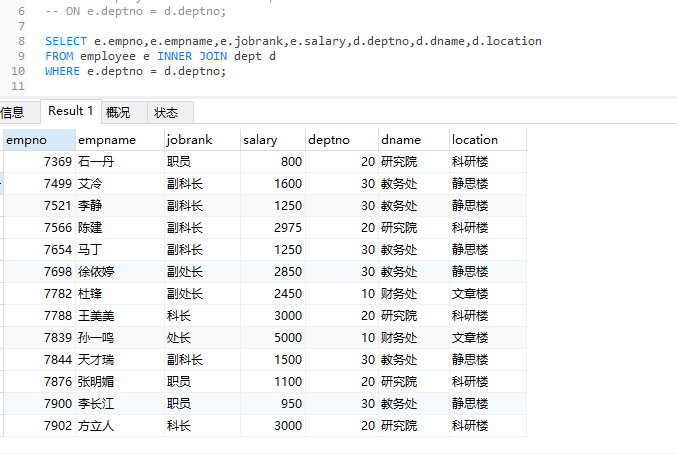Click empno cell 7788

coord(40,316)
